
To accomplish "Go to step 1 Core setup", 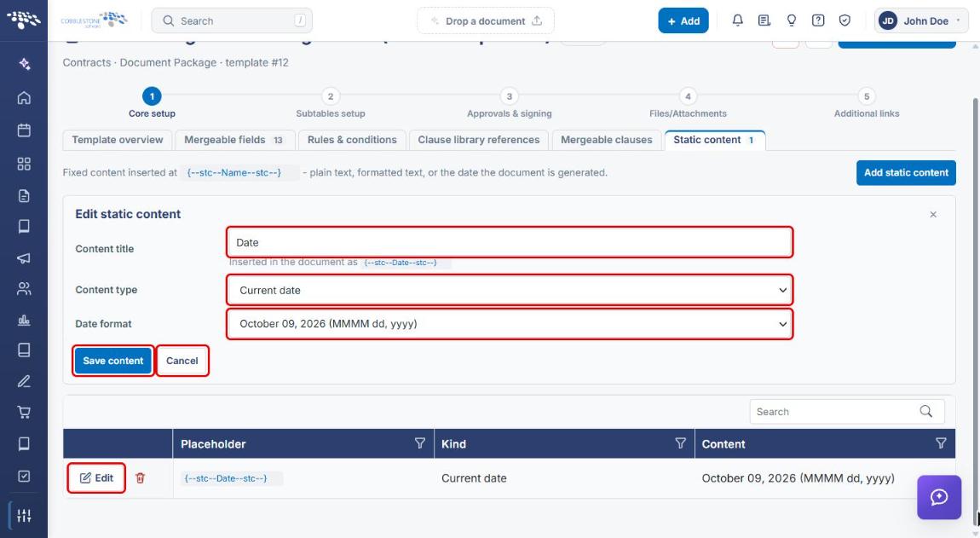I will pos(152,103).
